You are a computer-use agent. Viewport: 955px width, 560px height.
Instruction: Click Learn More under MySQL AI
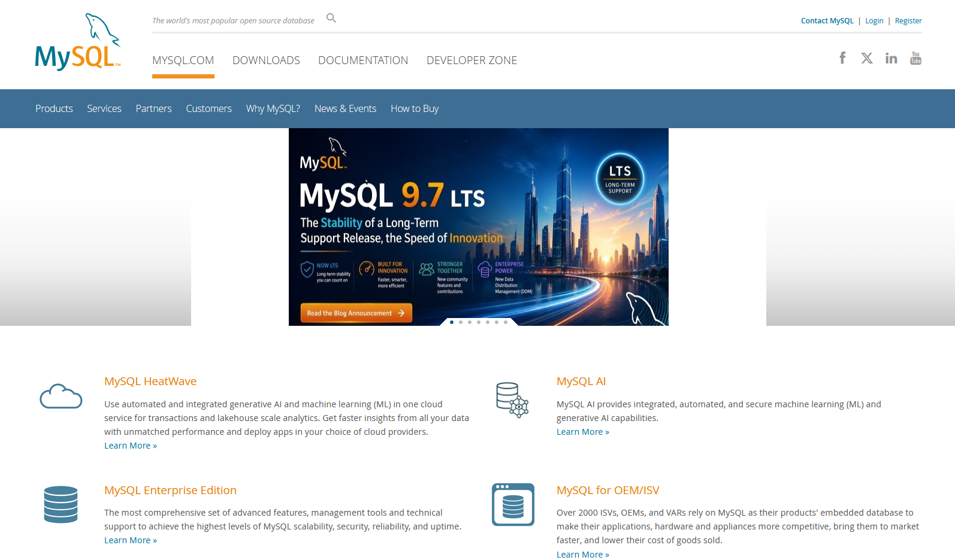[x=583, y=432]
